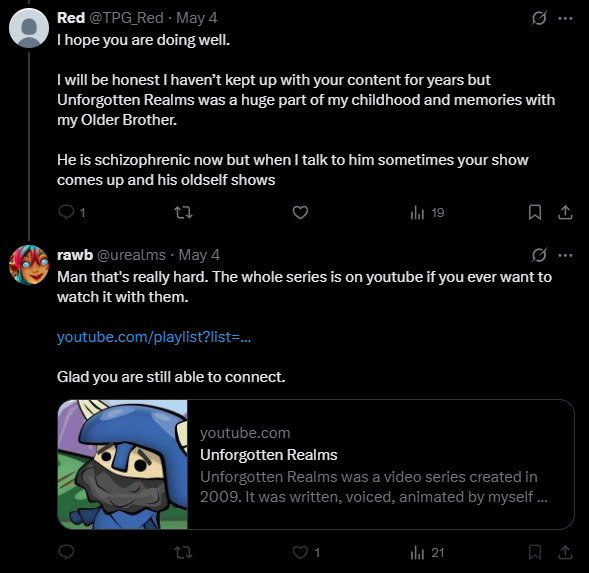Share Red's tweet
This screenshot has width=589, height=573.
point(565,212)
